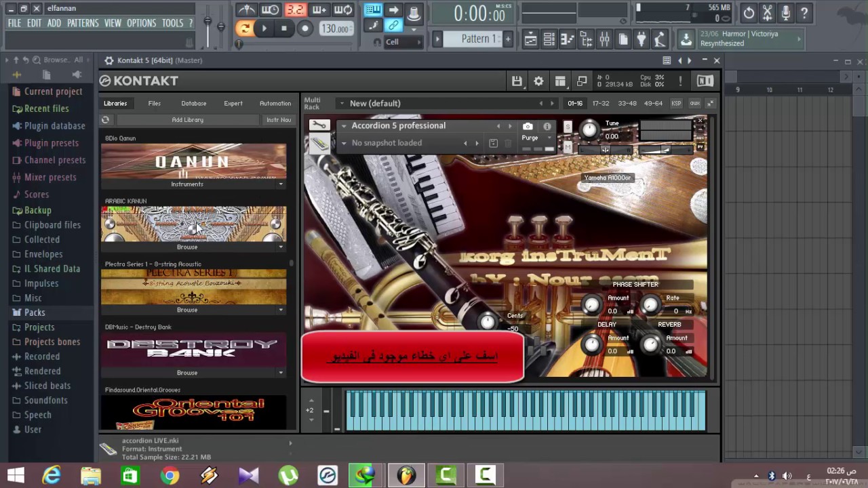Click the instrument pan slider
Image resolution: width=868 pixels, height=488 pixels.
606,150
